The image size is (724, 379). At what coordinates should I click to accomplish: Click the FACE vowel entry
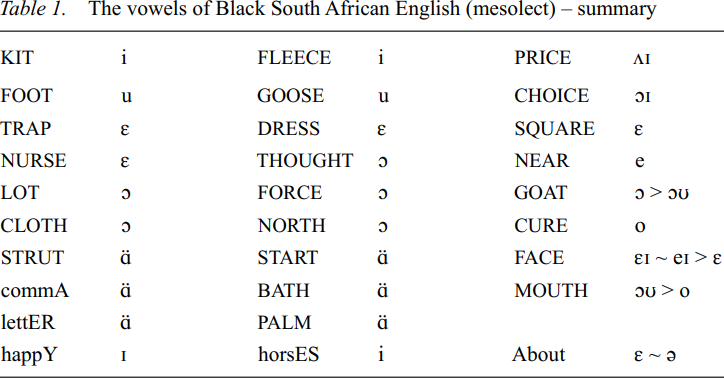pos(678,258)
